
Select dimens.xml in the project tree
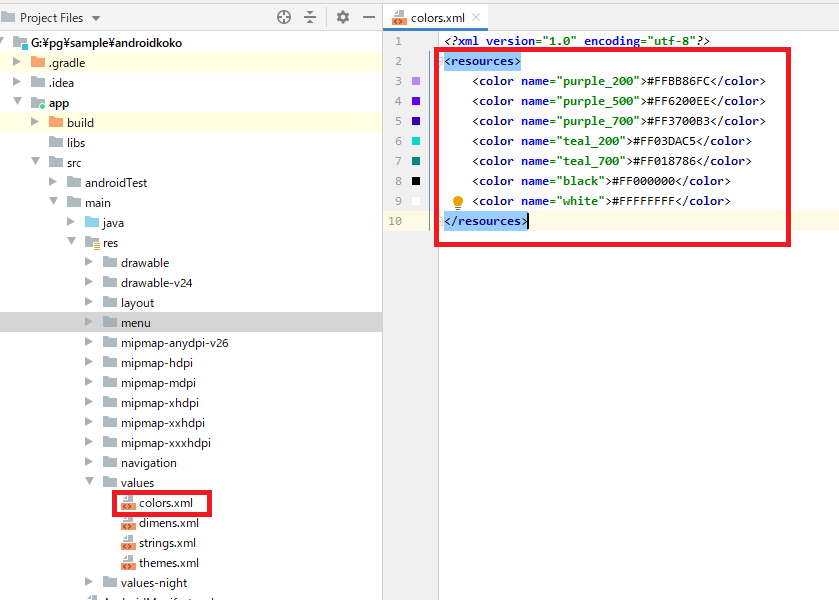pyautogui.click(x=169, y=523)
